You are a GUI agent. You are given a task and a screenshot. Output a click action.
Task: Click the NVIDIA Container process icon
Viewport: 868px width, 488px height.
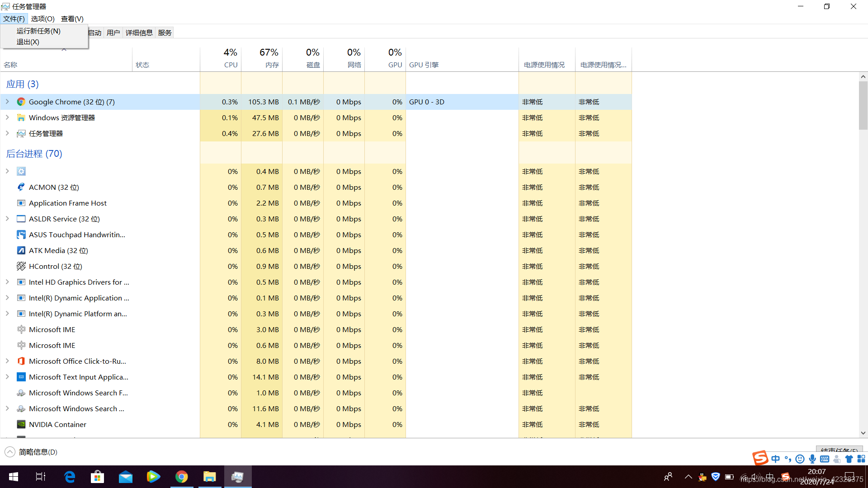(21, 424)
